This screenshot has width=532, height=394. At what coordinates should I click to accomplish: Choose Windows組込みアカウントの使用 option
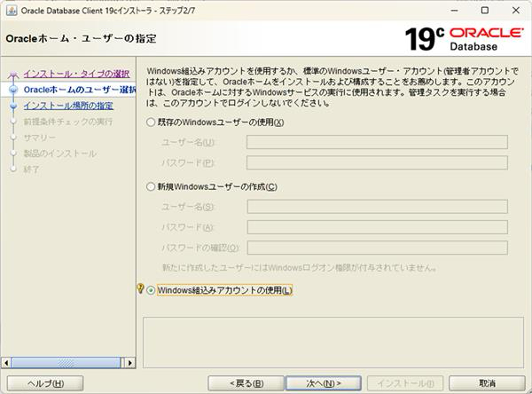[151, 290]
